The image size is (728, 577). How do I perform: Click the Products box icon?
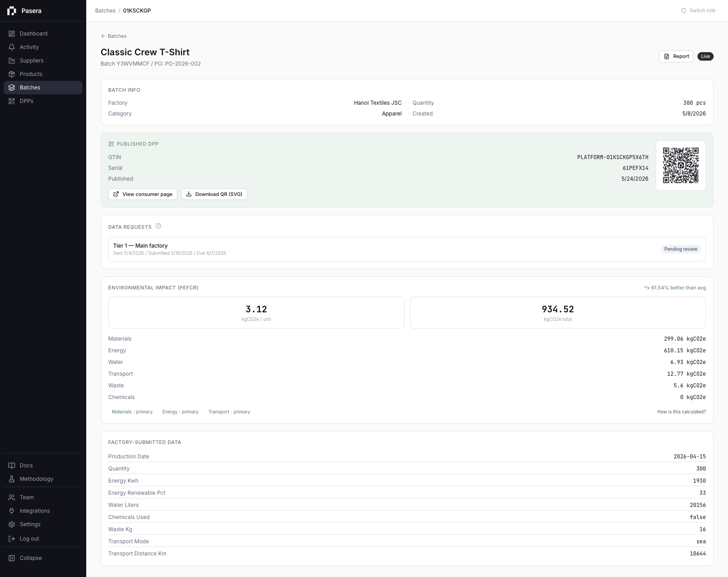pyautogui.click(x=12, y=74)
